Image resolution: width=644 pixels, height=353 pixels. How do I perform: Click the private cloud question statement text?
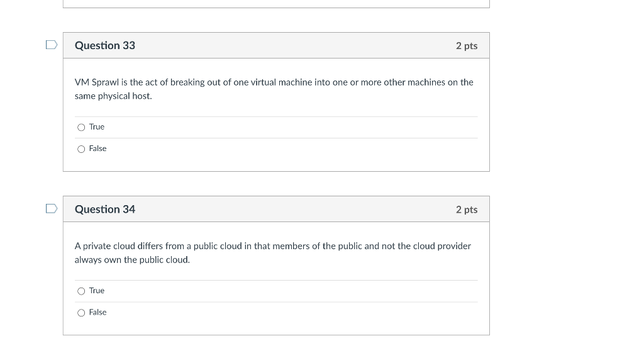(272, 246)
